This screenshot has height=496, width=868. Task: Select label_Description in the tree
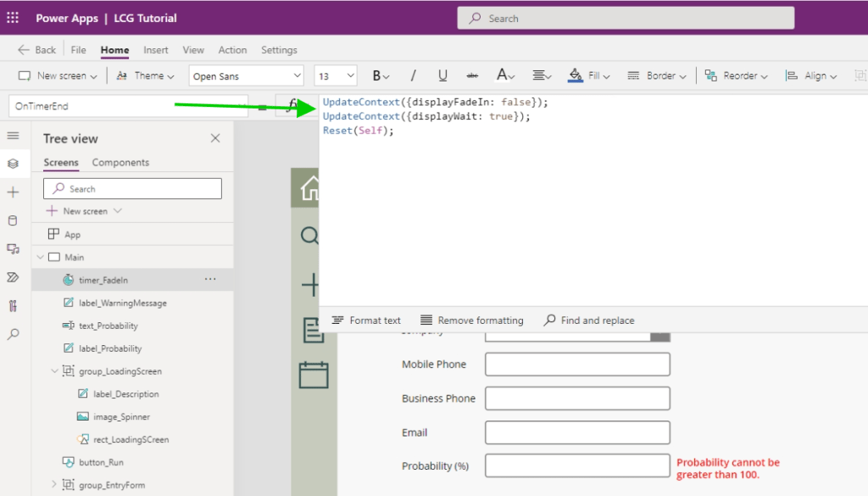[132, 393]
